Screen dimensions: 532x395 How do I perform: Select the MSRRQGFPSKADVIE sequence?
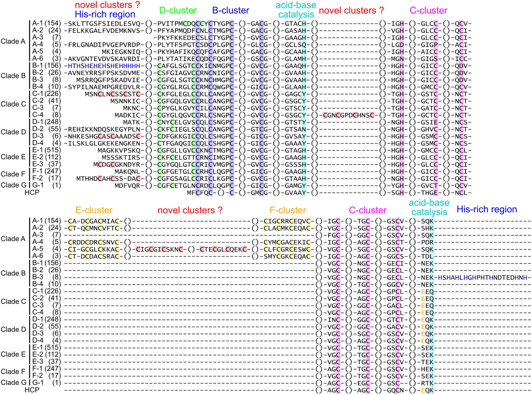[108, 80]
